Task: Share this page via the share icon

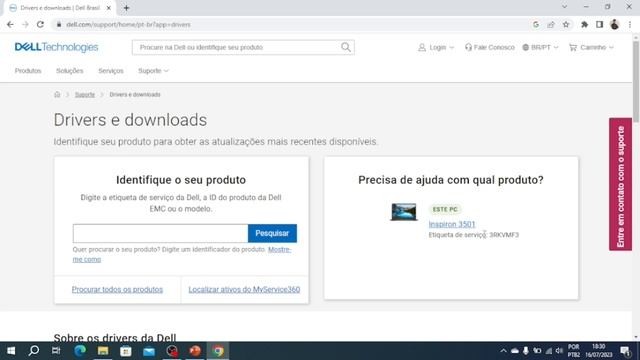Action: 551,24
